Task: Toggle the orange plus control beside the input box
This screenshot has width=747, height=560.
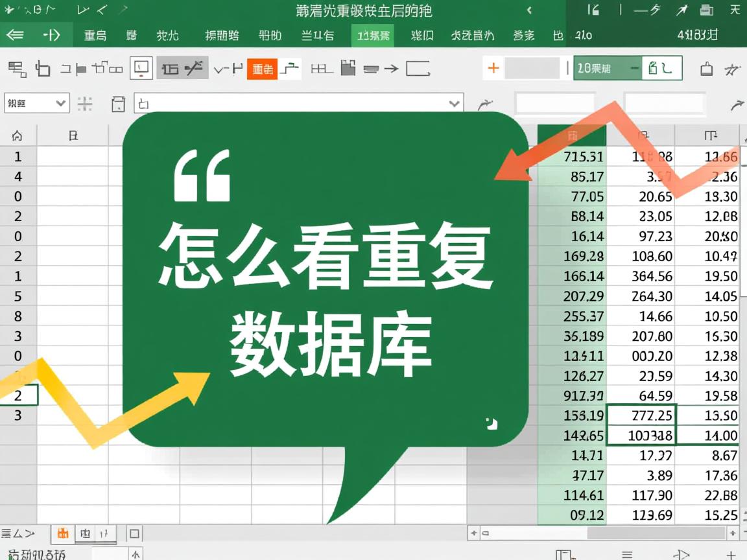Action: (x=492, y=67)
